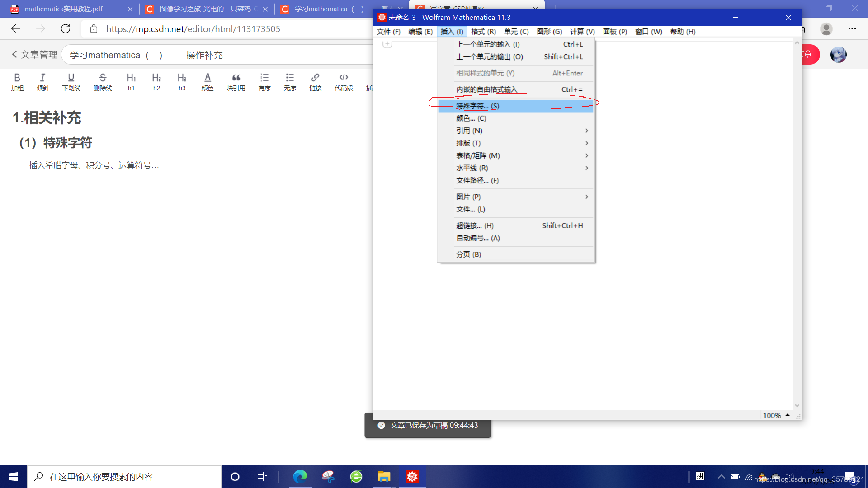Apply underline (下划线) formatting
This screenshot has width=868, height=488.
(x=71, y=81)
